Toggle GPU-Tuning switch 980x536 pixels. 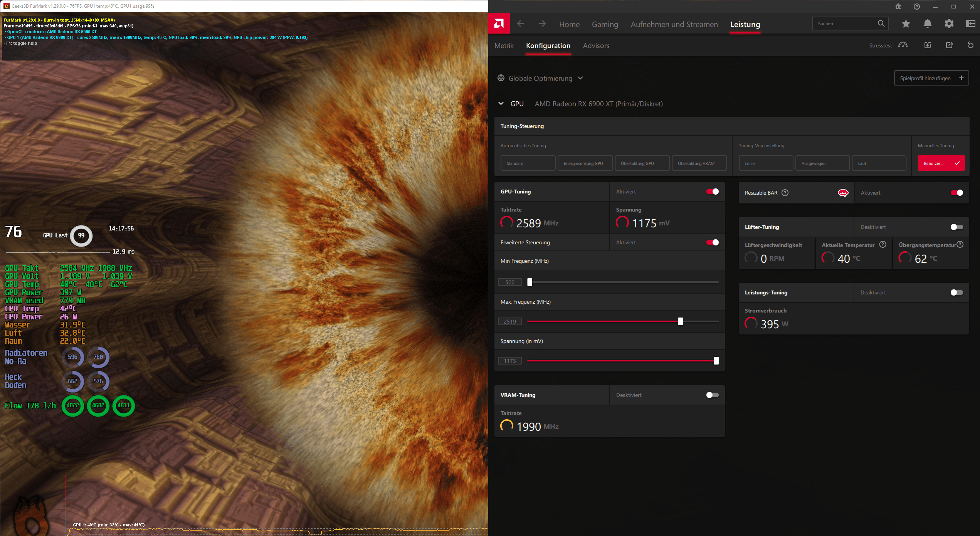tap(713, 192)
